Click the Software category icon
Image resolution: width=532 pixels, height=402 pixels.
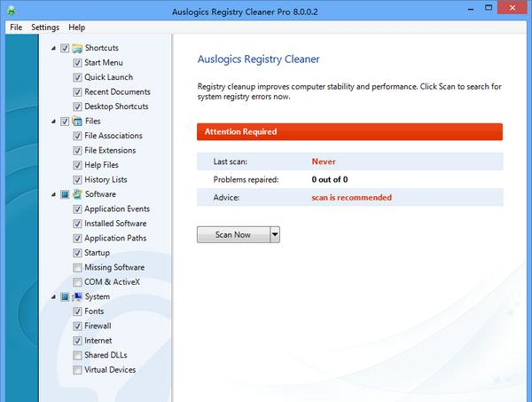pyautogui.click(x=77, y=194)
